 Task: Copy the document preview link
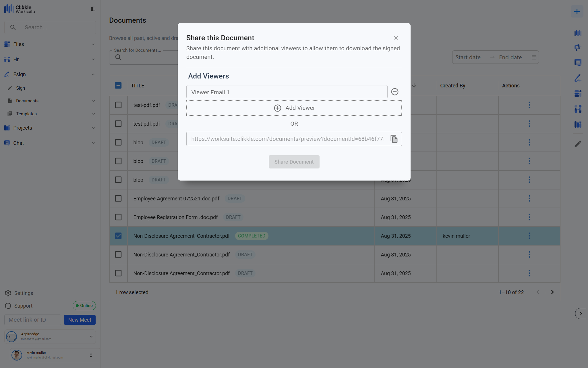pyautogui.click(x=394, y=139)
